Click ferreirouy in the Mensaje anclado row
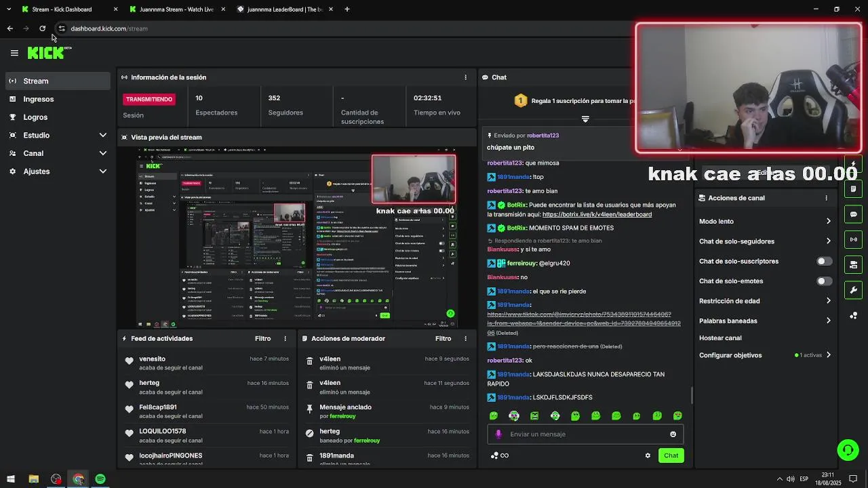Screen dimensions: 868x488 (342, 416)
